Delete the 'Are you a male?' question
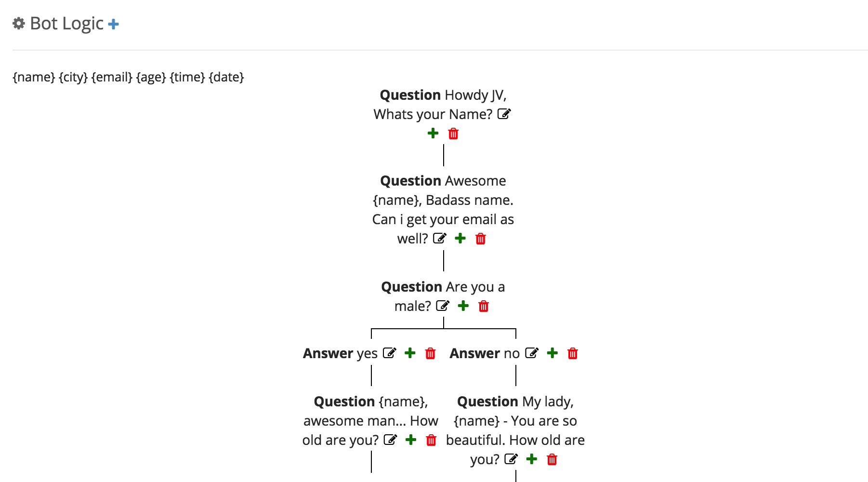This screenshot has height=482, width=868. pyautogui.click(x=484, y=306)
